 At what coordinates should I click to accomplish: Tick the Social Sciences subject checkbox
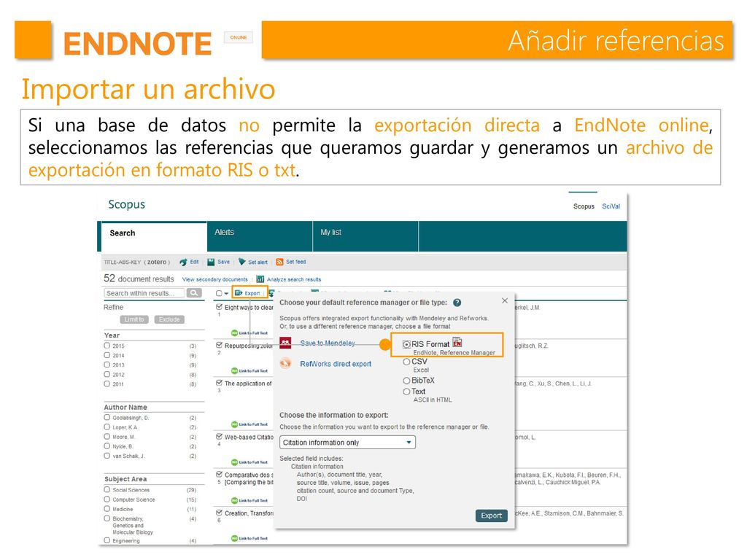point(107,489)
